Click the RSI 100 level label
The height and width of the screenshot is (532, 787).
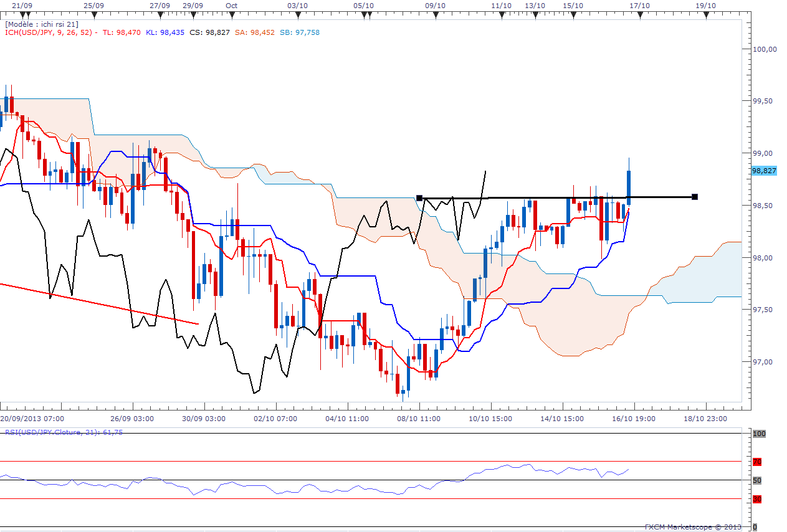(x=758, y=433)
